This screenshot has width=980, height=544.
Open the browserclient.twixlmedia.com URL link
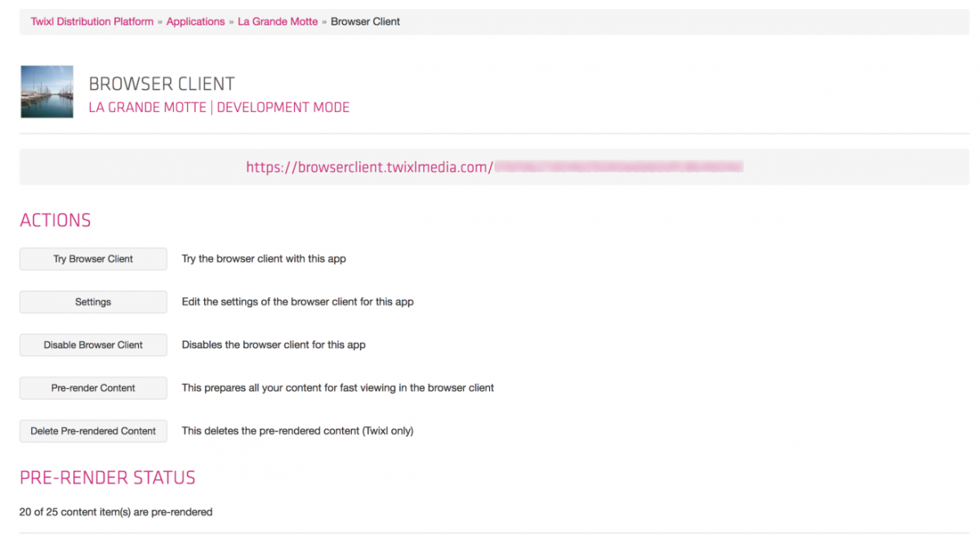(495, 167)
